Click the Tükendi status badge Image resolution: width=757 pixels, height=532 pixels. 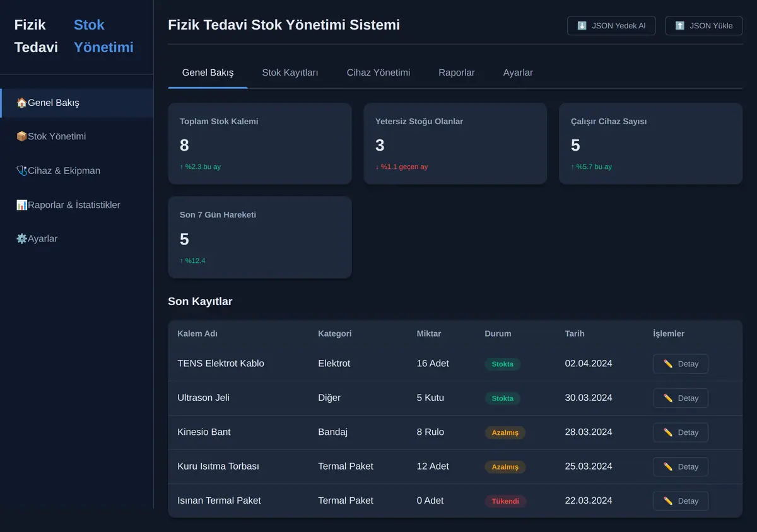coord(505,501)
